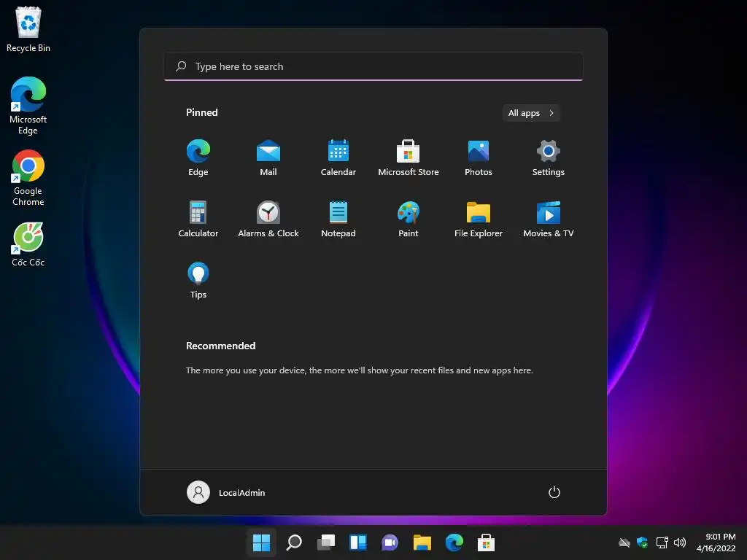Open the Paint app
Screen dimensions: 747x560
(409, 219)
